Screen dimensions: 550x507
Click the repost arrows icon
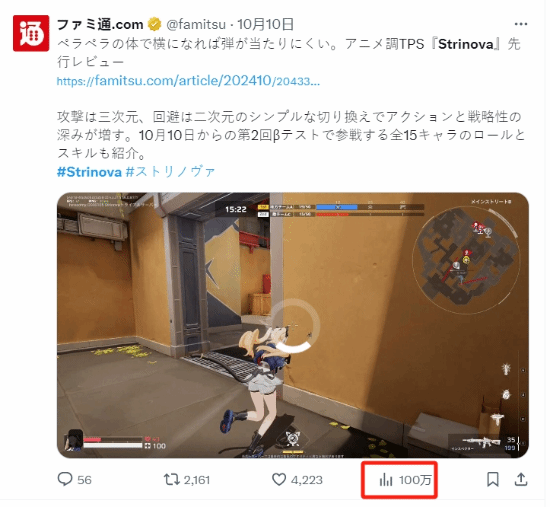point(172,479)
